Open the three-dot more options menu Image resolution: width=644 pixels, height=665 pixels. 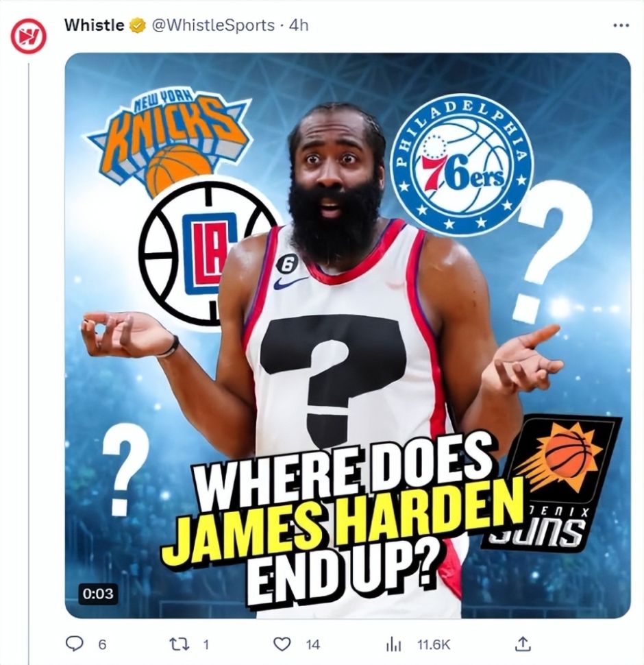[621, 25]
